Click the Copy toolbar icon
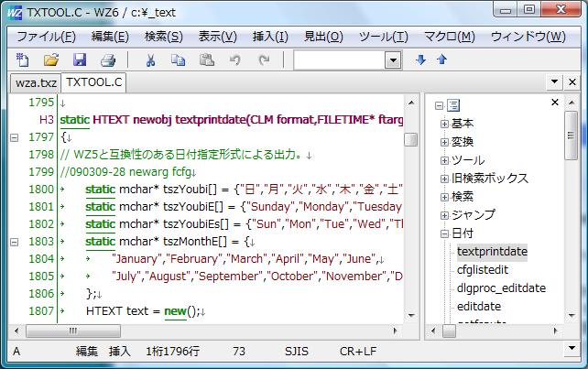This screenshot has height=369, width=588. pos(179,60)
